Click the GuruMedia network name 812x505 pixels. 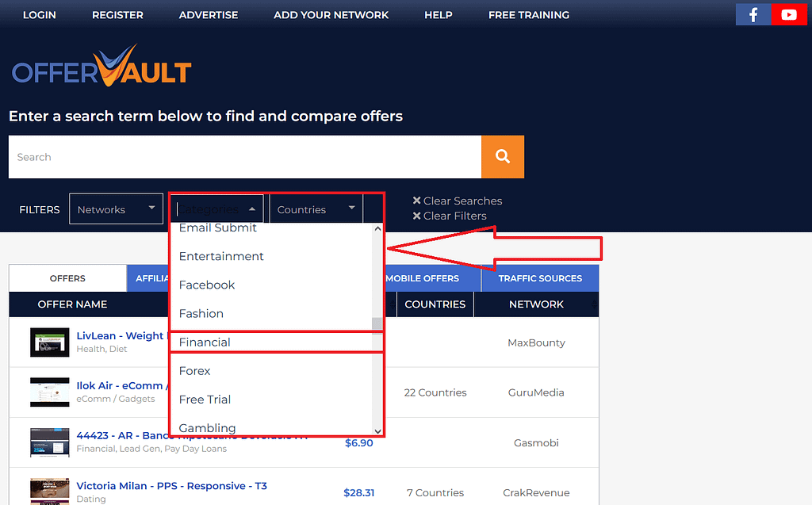pos(536,392)
